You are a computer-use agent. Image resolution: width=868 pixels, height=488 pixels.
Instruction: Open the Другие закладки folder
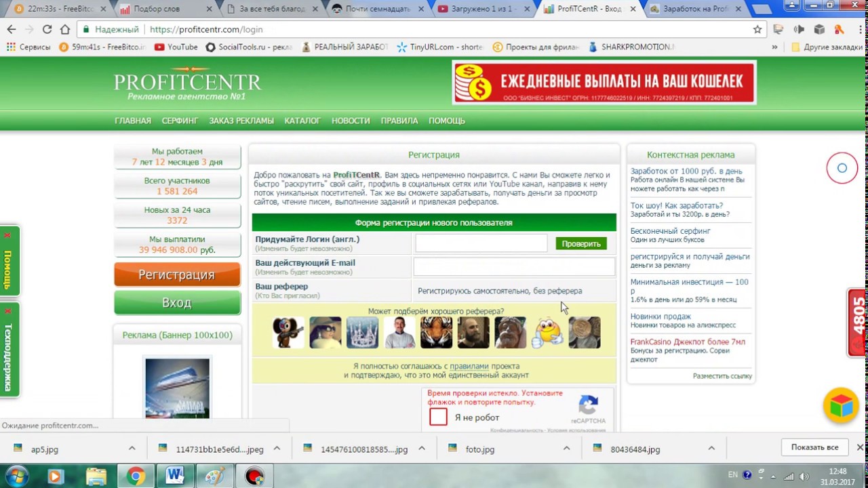[827, 47]
